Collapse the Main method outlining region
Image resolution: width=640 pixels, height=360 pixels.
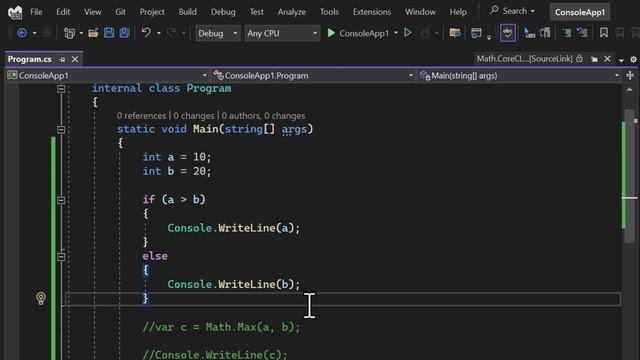61,130
